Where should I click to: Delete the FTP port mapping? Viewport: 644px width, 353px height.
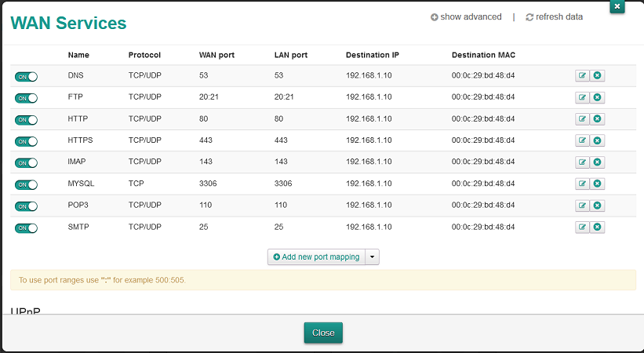click(598, 98)
